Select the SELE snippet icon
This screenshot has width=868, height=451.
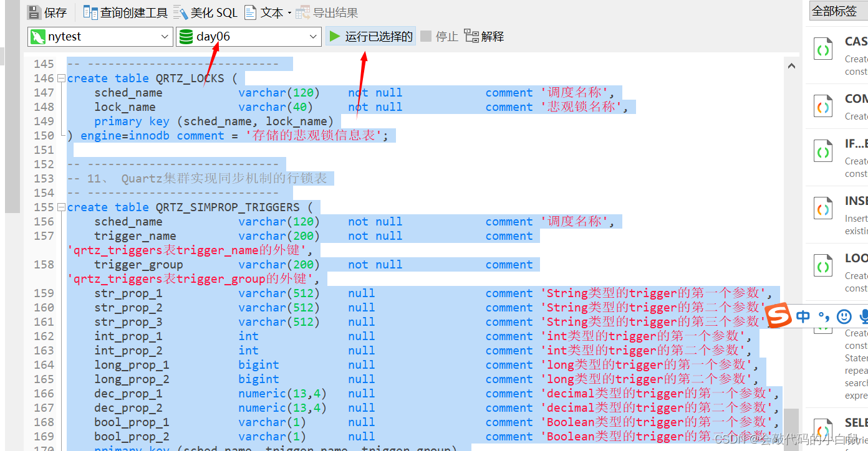coord(823,430)
